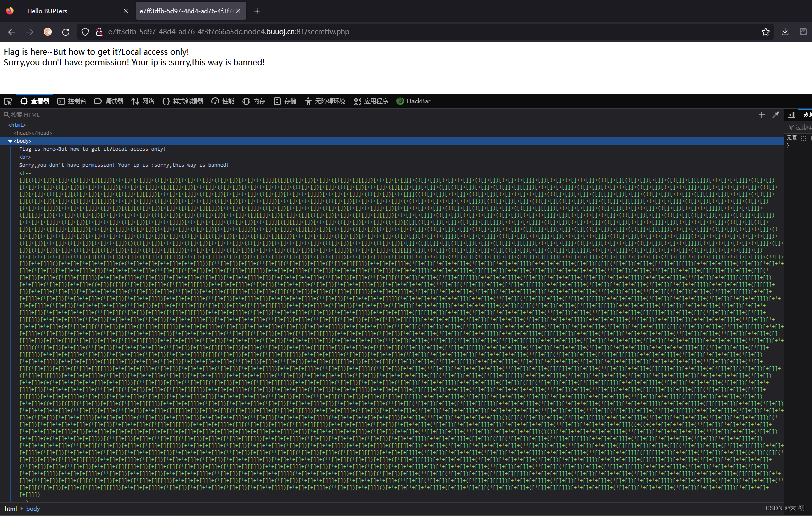
Task: Open the 内存 memory tab
Action: (254, 101)
